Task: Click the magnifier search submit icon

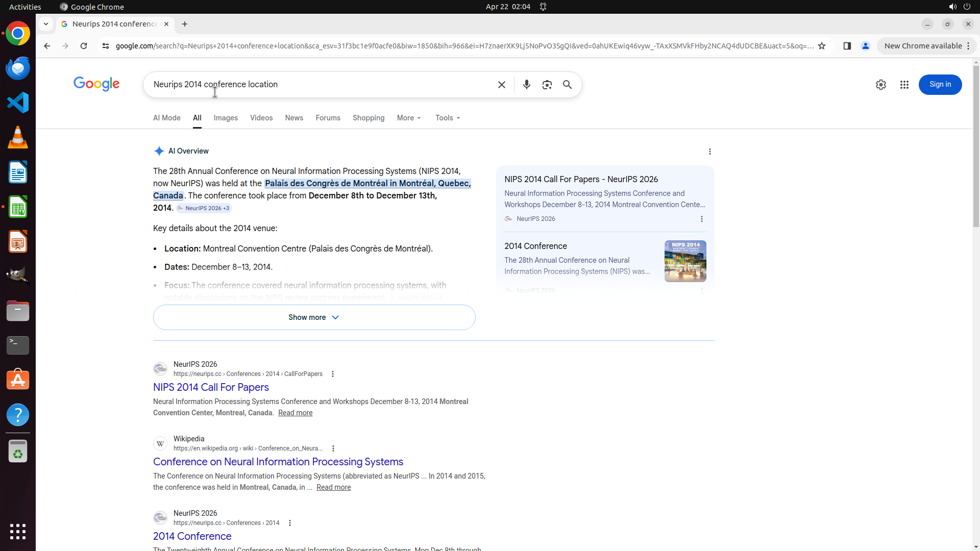Action: [567, 85]
